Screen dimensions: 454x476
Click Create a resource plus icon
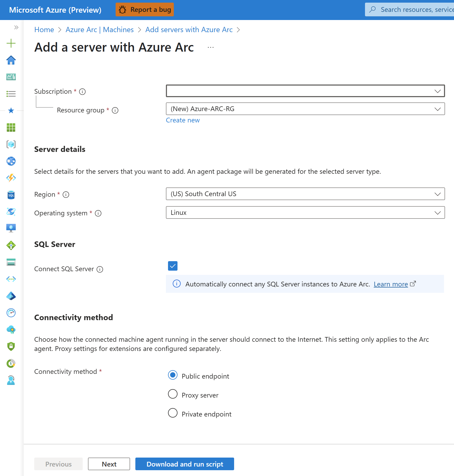11,43
